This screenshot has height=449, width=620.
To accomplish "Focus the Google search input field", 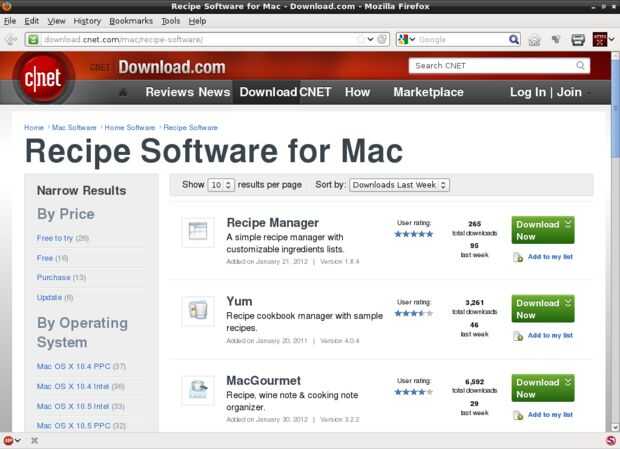I will click(x=461, y=40).
